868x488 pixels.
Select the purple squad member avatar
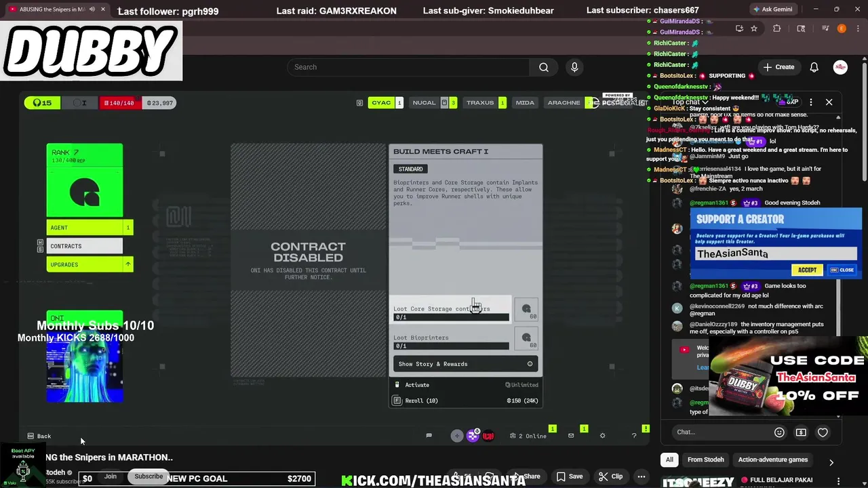coord(473,436)
